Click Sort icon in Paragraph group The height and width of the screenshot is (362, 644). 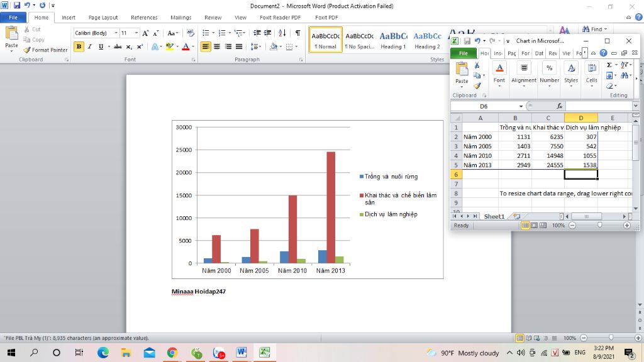[282, 33]
